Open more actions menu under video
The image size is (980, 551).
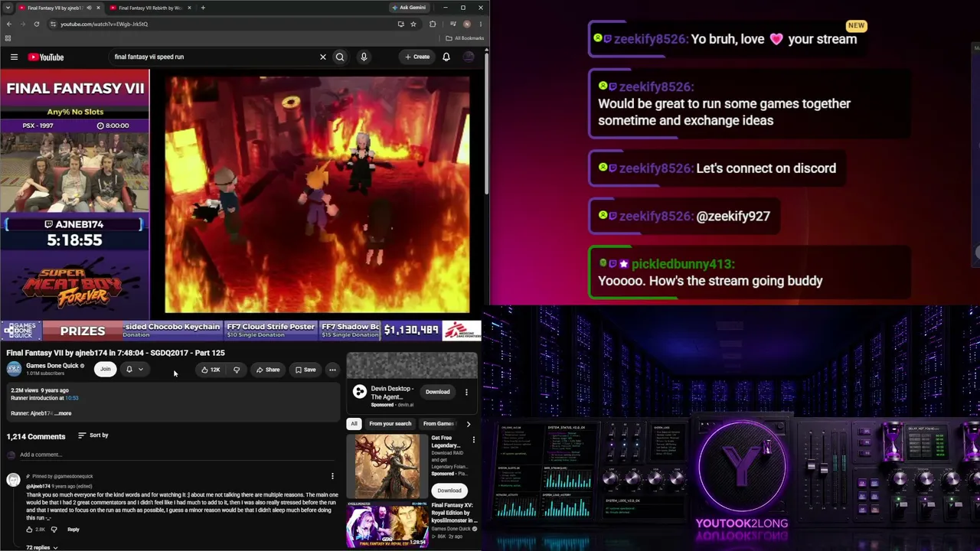tap(332, 370)
